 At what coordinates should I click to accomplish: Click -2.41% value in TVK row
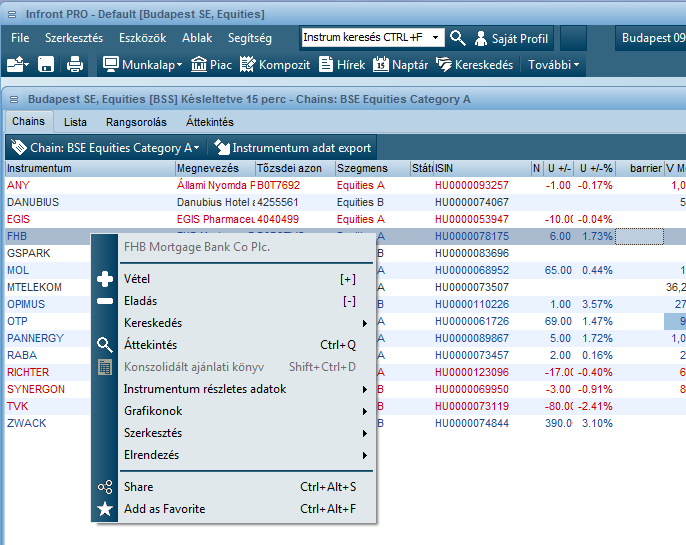(x=595, y=406)
